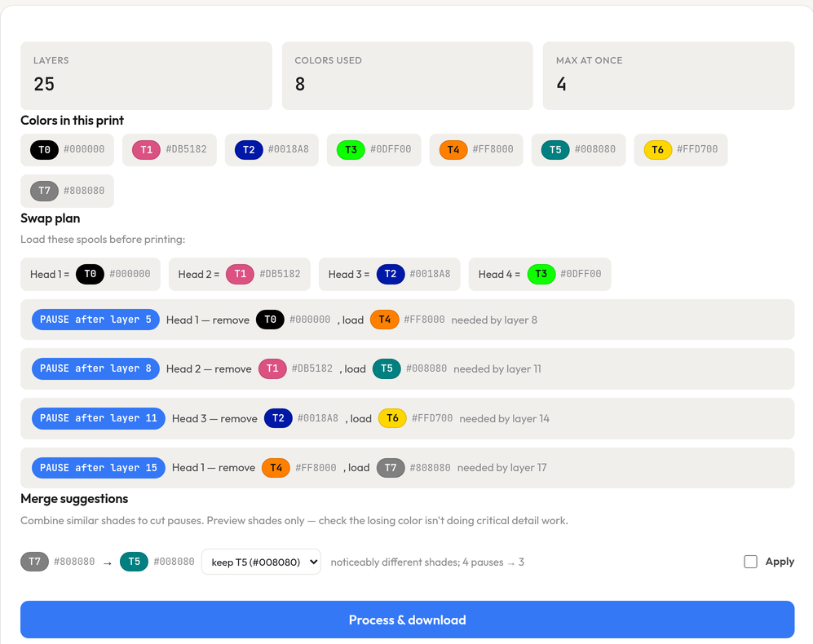Click the T7 gray badge in Merge suggestions row
Viewport: 813px width, 644px height.
[34, 562]
